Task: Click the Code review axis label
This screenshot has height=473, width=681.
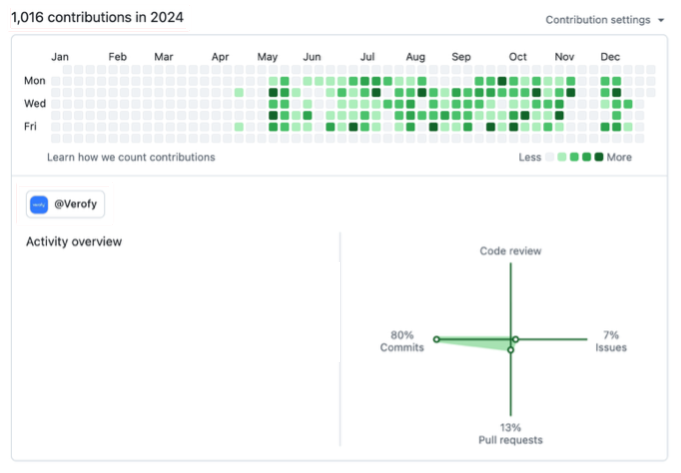Action: [510, 251]
